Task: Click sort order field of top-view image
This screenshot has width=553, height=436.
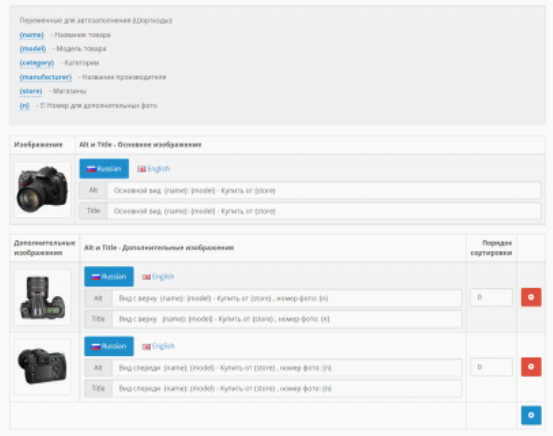Action: (491, 297)
